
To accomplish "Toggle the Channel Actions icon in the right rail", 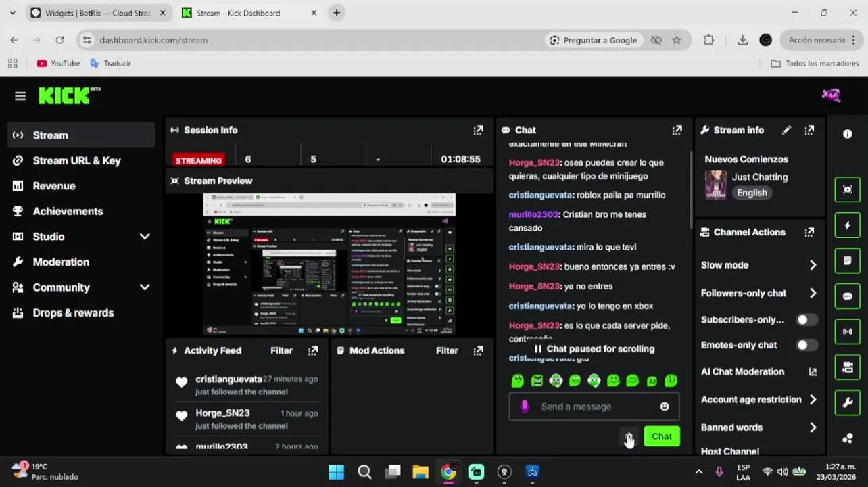I will tap(848, 367).
